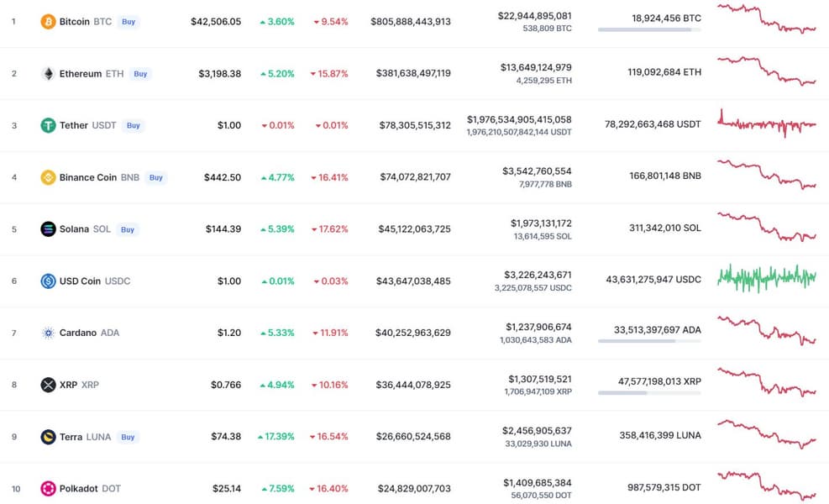Viewport: 829px width, 504px height.
Task: Open Bitcoin's 7-day price sparkline chart
Action: [766, 19]
